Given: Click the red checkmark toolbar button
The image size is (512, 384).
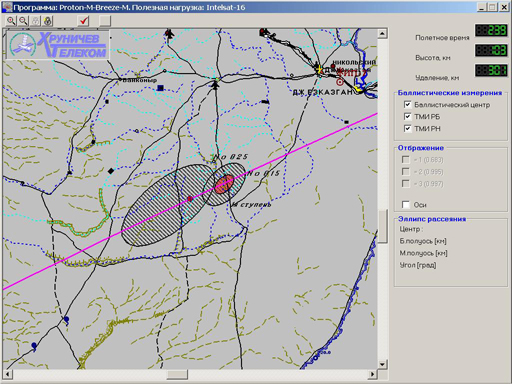Looking at the screenshot, I should [83, 21].
